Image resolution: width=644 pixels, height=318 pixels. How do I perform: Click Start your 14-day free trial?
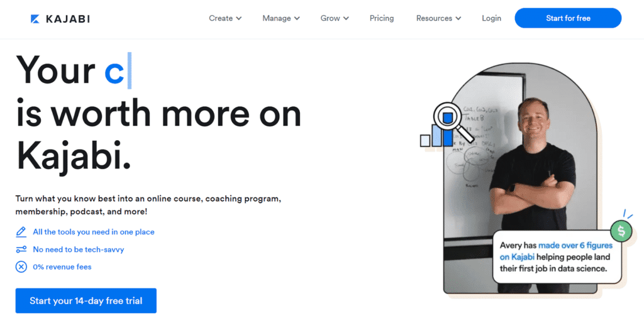[x=86, y=301]
